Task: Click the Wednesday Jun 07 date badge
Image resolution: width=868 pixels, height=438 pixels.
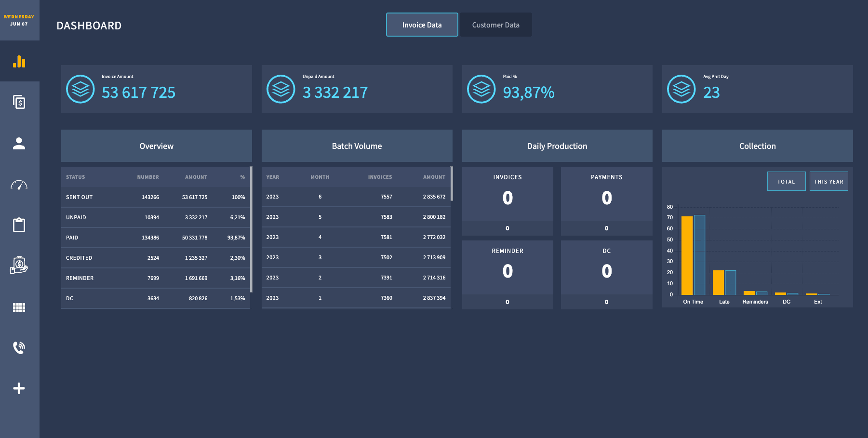Action: (19, 20)
